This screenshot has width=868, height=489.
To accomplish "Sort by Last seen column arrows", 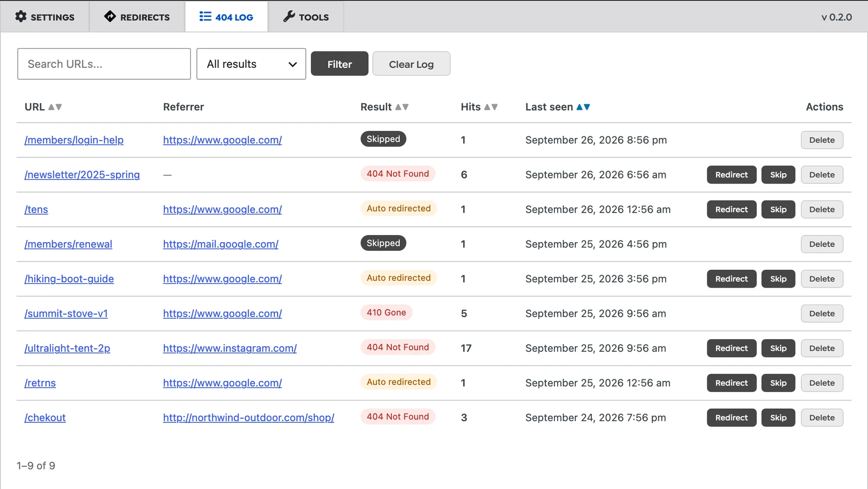I will click(583, 107).
